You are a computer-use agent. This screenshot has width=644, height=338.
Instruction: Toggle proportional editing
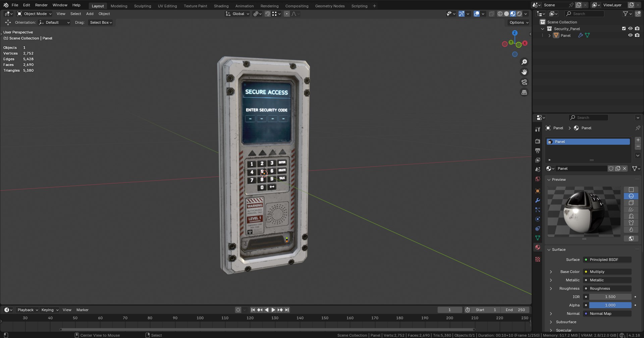click(x=286, y=14)
